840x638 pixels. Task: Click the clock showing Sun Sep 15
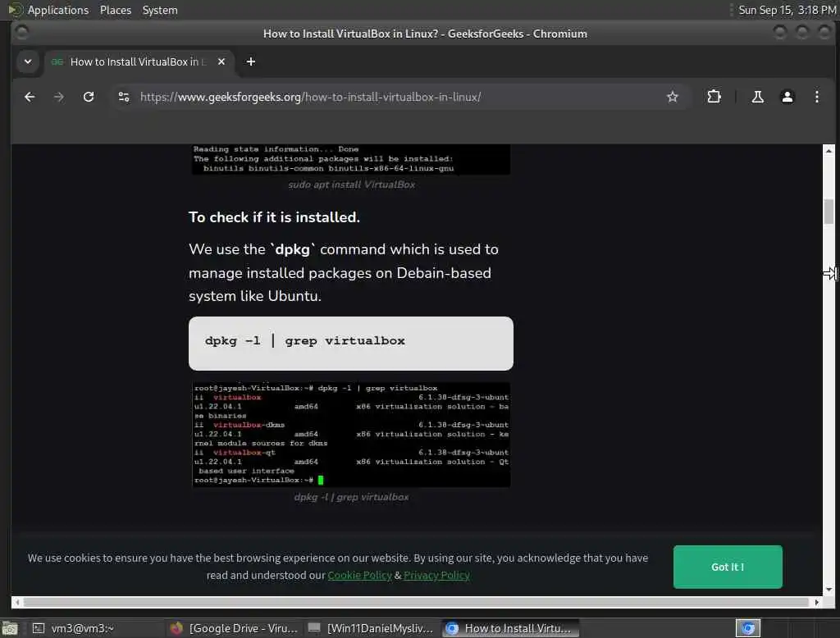point(787,10)
